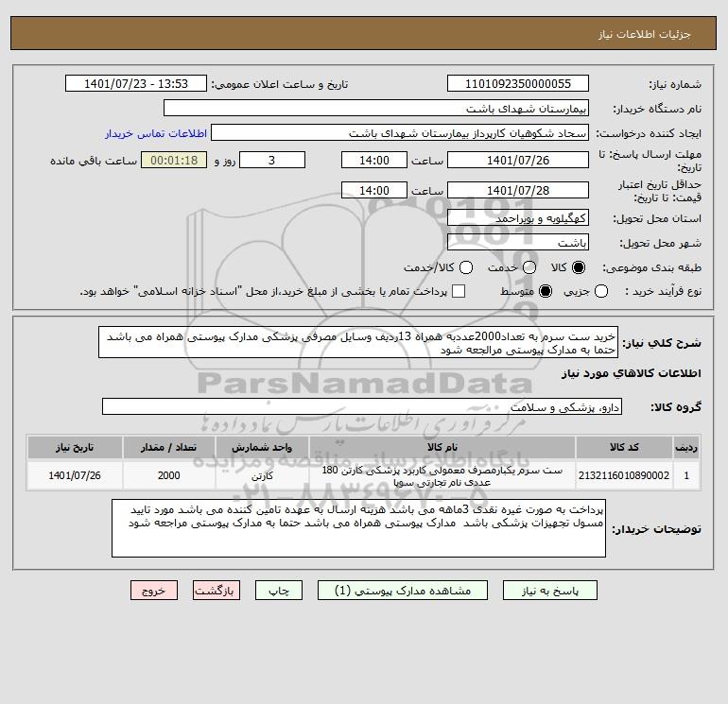Select the کالا radio button
The width and height of the screenshot is (728, 704).
[x=579, y=267]
